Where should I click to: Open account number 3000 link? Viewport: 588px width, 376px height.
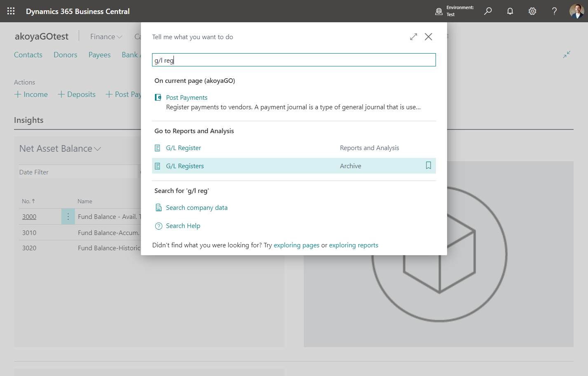pyautogui.click(x=29, y=217)
